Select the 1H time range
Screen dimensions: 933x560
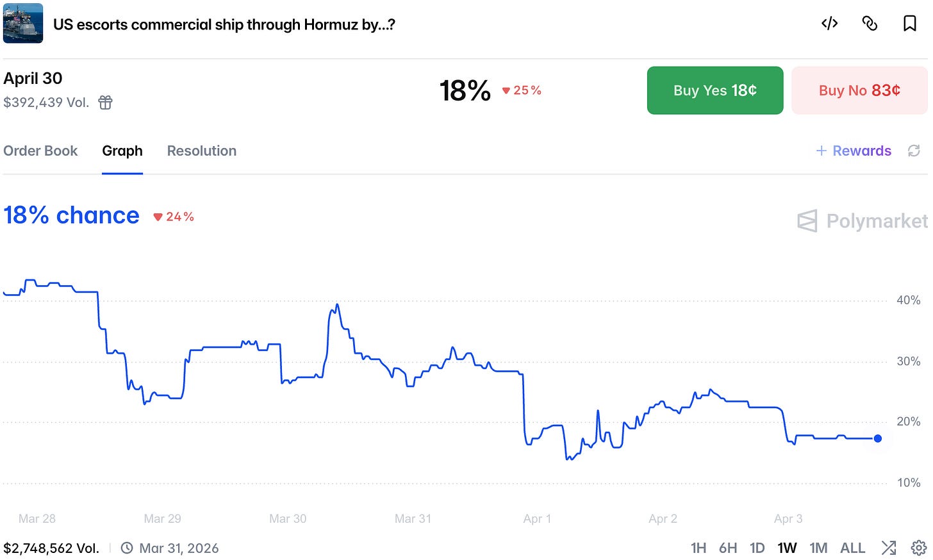[698, 548]
